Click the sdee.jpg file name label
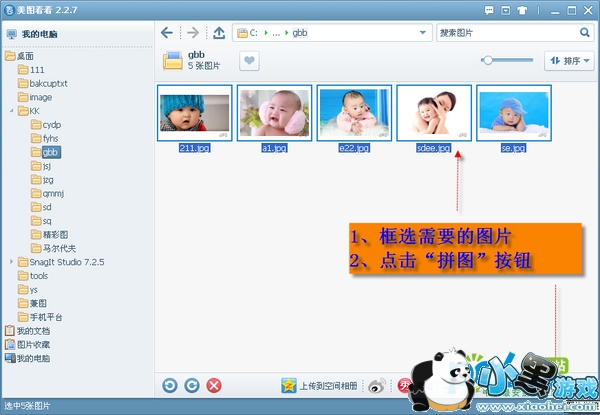 click(434, 148)
